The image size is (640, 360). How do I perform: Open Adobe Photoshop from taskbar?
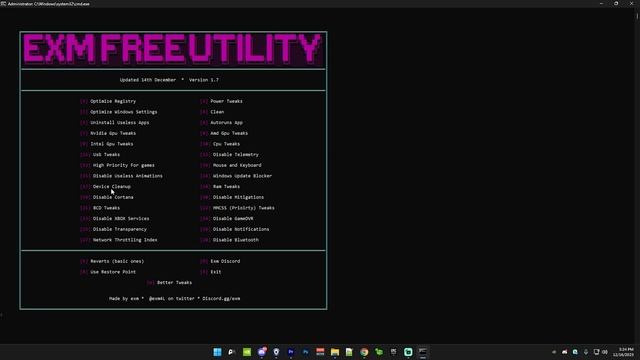[305, 352]
